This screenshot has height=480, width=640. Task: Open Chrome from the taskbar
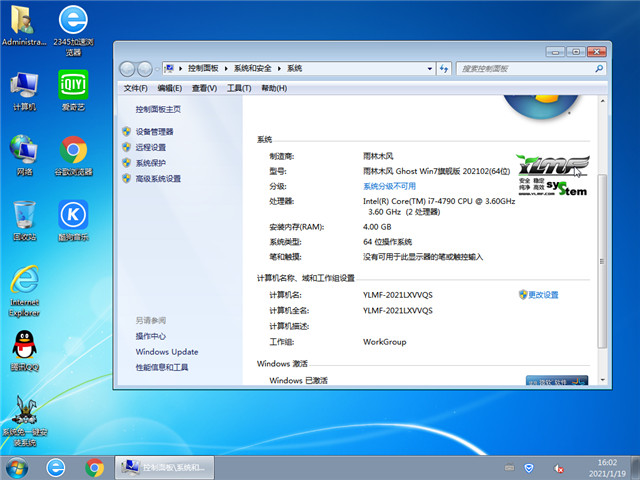94,468
